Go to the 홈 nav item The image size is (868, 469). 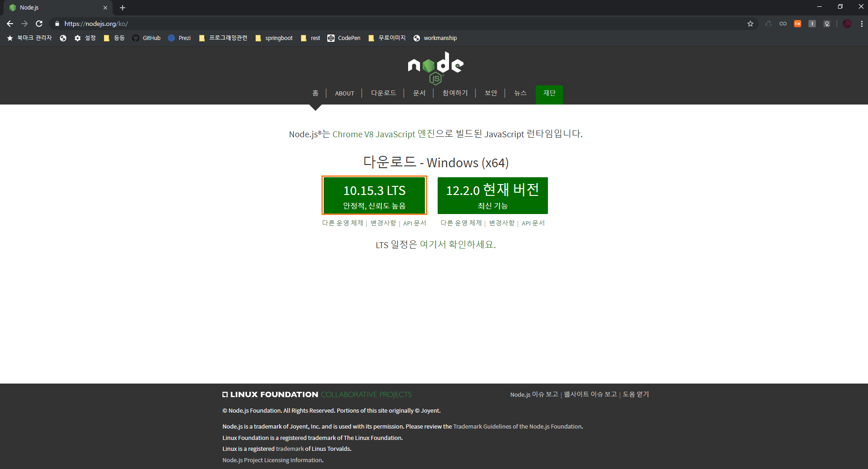(315, 93)
